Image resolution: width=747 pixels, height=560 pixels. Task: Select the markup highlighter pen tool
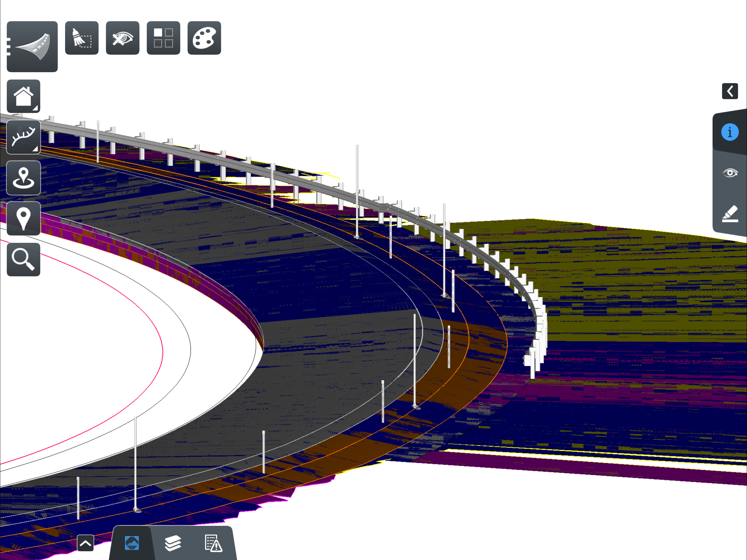730,214
